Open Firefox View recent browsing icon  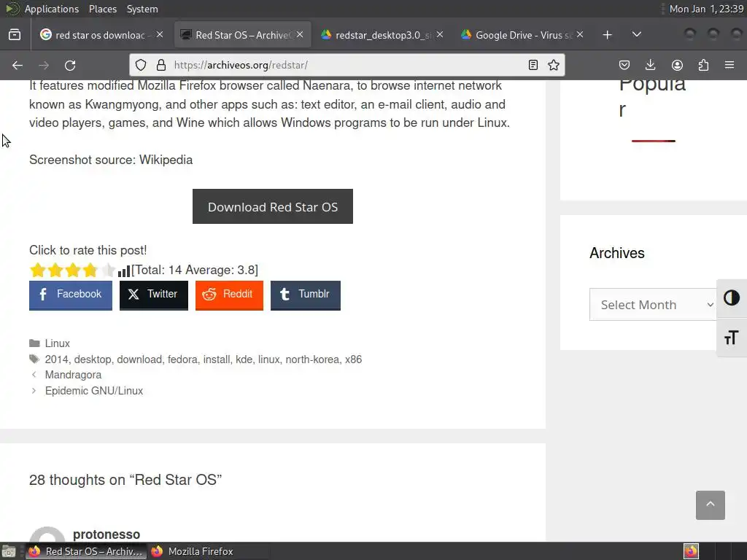click(x=15, y=35)
